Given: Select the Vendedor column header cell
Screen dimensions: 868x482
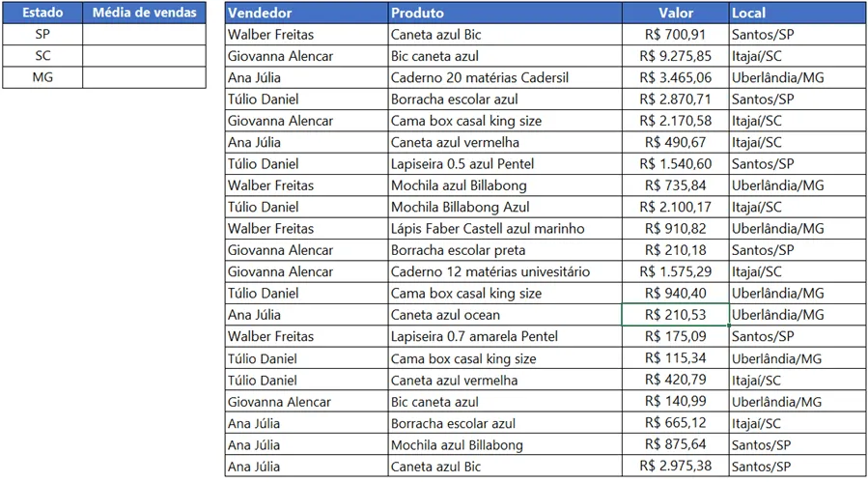Looking at the screenshot, I should [307, 13].
